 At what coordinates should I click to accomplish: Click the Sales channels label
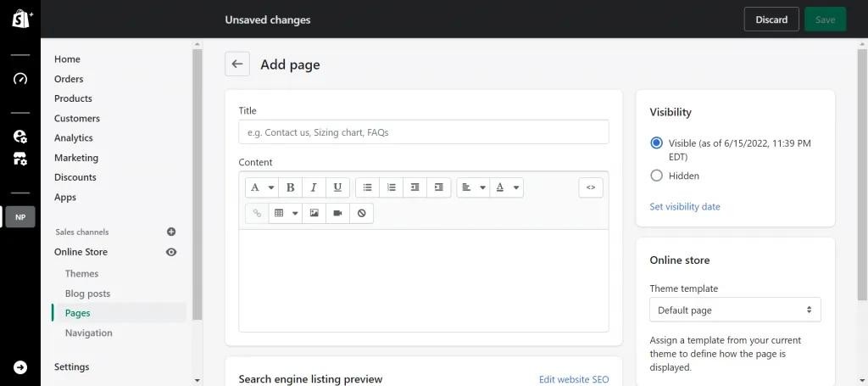[x=82, y=232]
